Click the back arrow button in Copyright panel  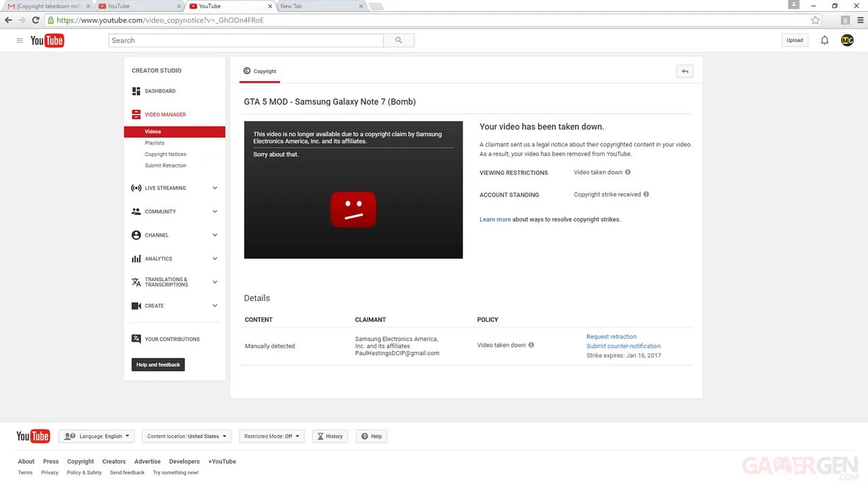point(685,71)
